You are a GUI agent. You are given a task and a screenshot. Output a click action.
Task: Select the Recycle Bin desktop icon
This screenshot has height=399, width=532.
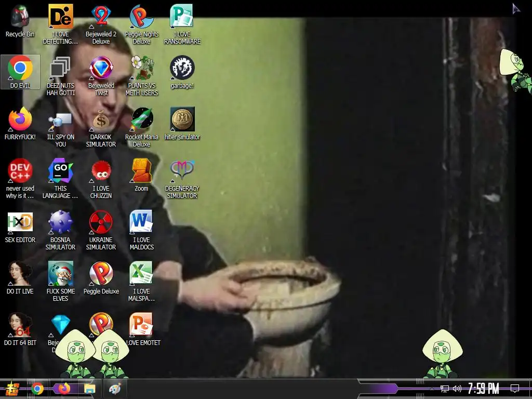[x=20, y=21]
